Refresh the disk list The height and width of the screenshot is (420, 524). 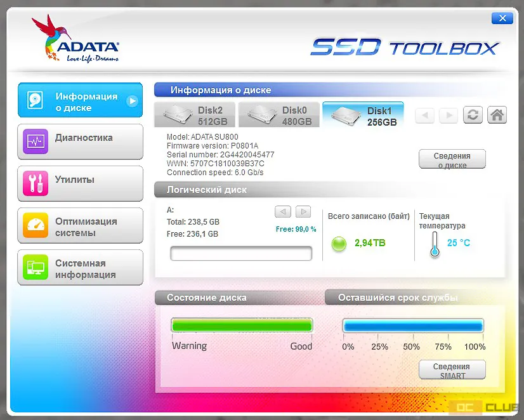473,115
